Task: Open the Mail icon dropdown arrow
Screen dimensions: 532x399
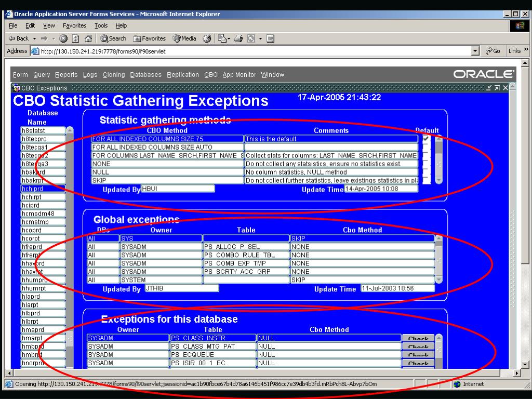Action: pos(229,38)
